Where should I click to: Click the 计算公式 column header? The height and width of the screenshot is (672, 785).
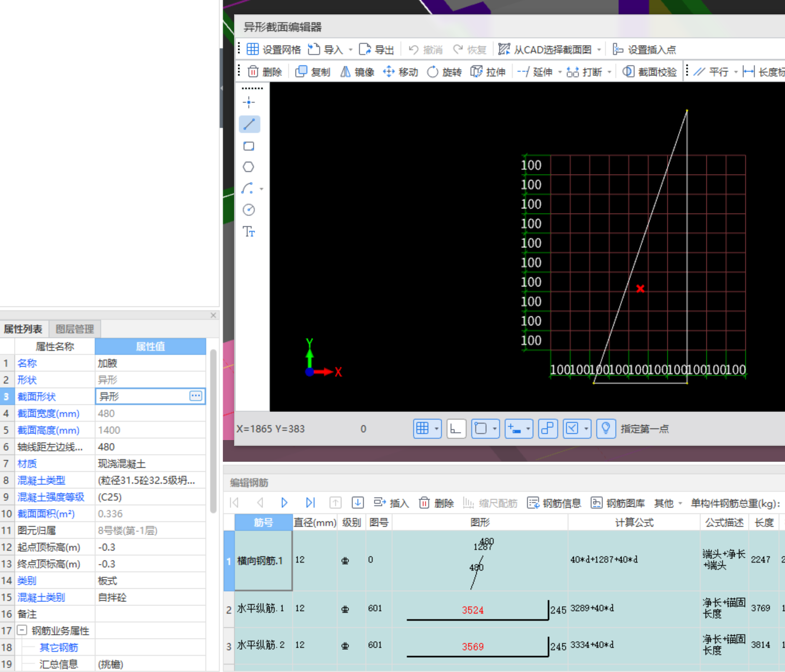[634, 522]
